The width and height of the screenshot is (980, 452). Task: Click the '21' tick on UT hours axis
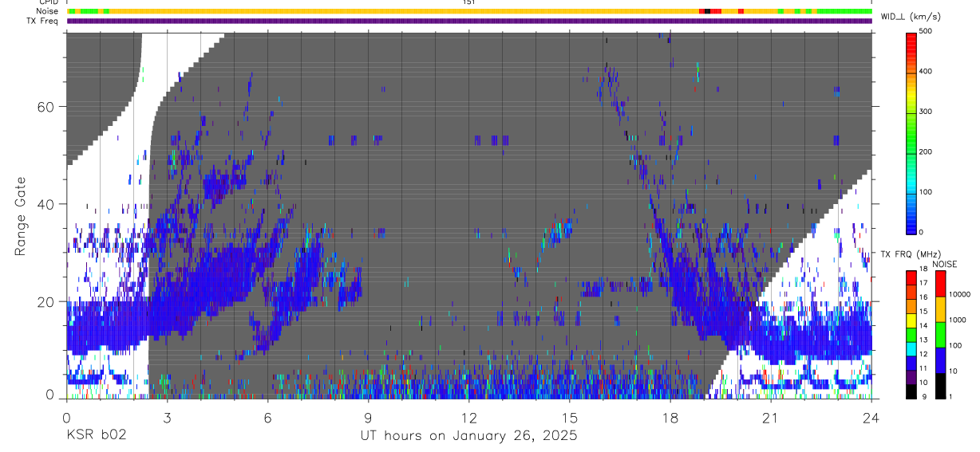pyautogui.click(x=771, y=417)
